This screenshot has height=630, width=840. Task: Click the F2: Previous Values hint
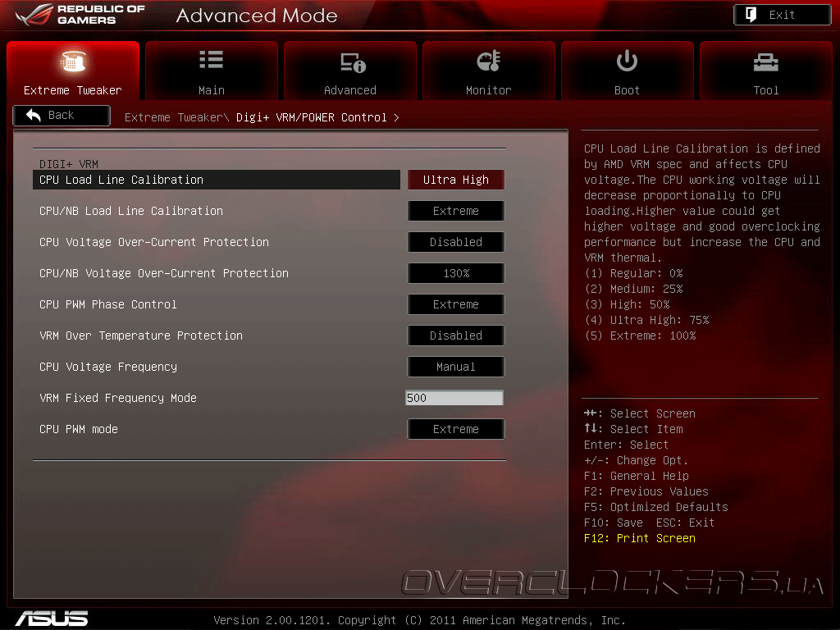(x=646, y=492)
